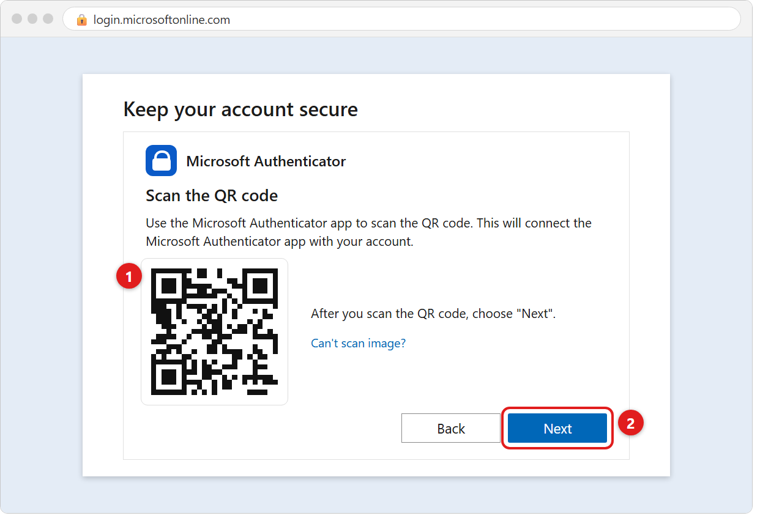Image resolution: width=771 pixels, height=532 pixels.
Task: Click the QR code's bottom-left corner square
Action: [168, 377]
